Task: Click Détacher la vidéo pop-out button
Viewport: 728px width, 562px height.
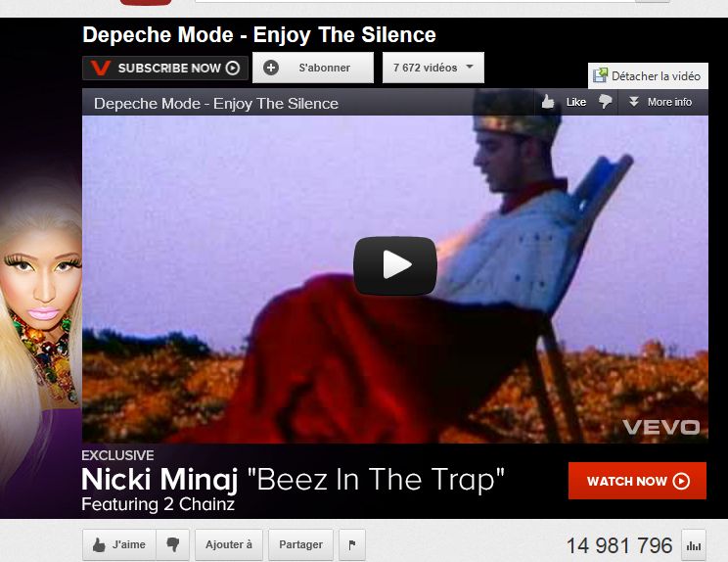Action: pyautogui.click(x=648, y=75)
